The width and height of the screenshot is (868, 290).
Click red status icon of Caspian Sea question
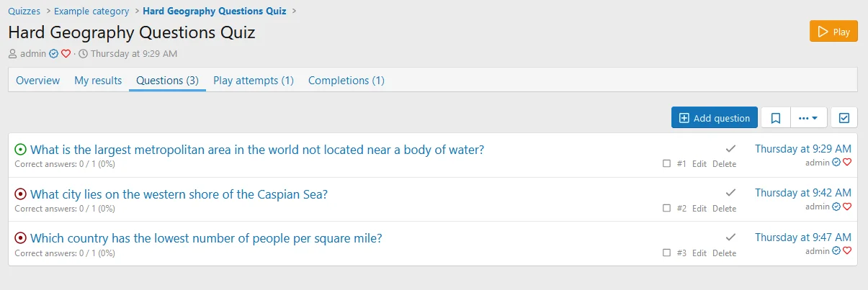coord(20,194)
